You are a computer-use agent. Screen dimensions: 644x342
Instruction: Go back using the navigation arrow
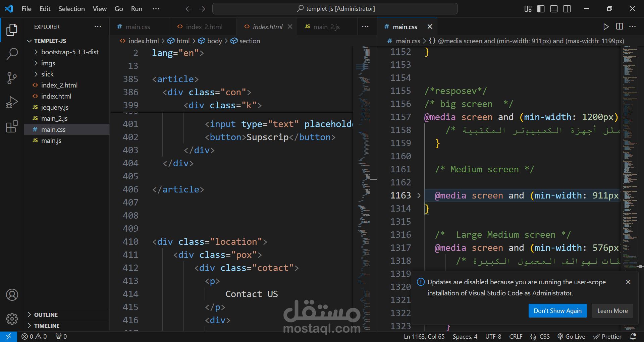pyautogui.click(x=189, y=9)
